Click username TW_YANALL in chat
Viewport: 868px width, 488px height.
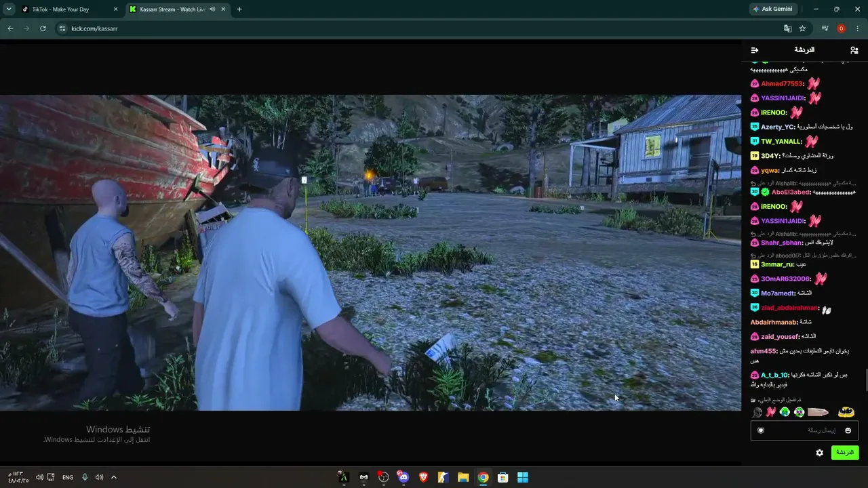coord(780,142)
